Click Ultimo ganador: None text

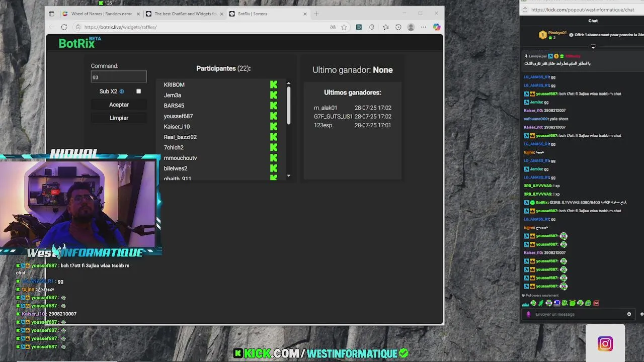(353, 70)
